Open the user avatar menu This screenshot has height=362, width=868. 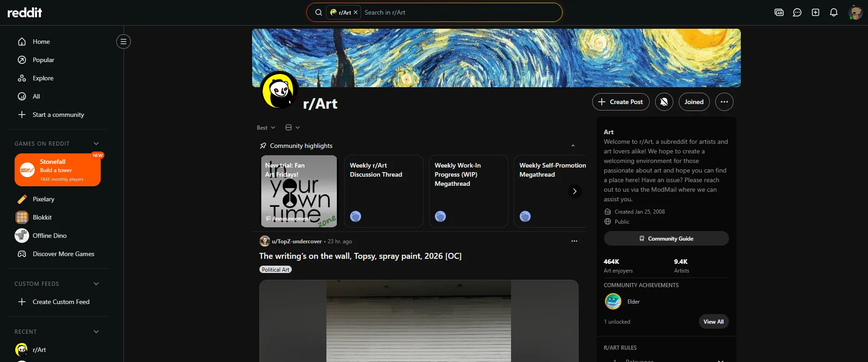855,12
